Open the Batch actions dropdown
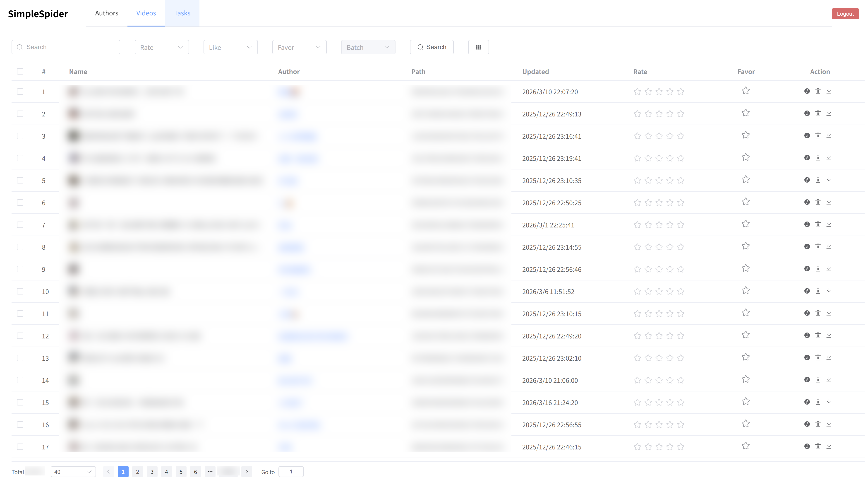 click(x=368, y=47)
